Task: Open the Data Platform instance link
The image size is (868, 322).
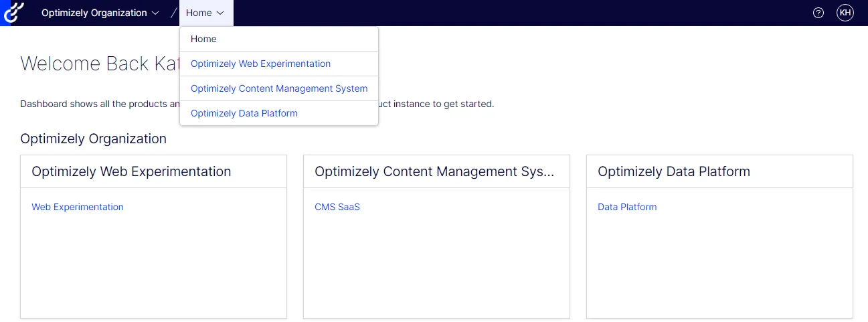Action: 627,207
